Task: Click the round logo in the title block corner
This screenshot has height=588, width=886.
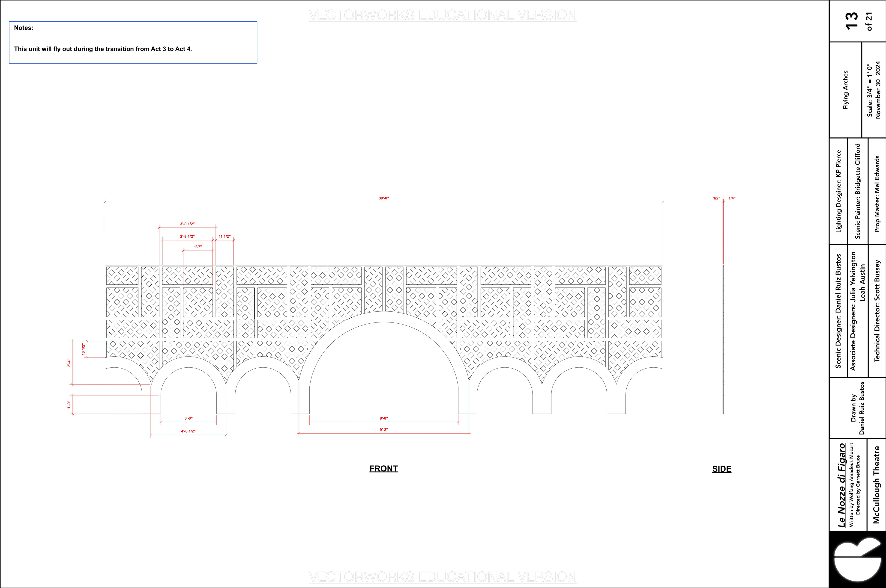Action: coord(857,559)
